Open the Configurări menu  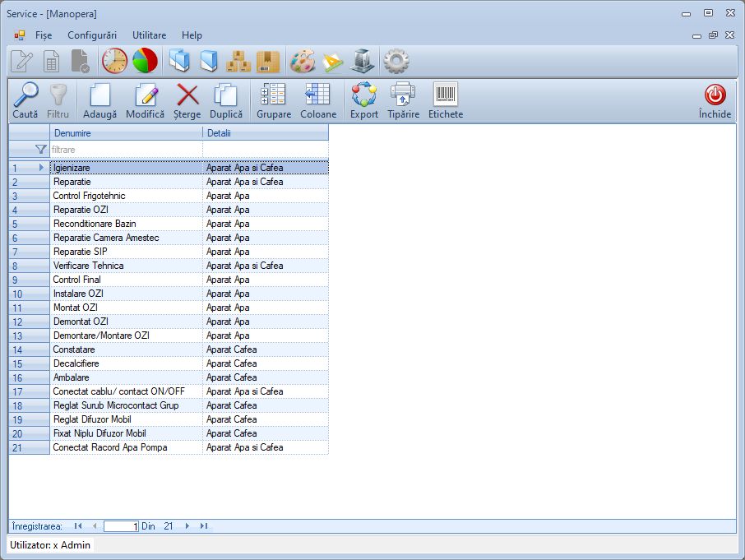click(91, 35)
